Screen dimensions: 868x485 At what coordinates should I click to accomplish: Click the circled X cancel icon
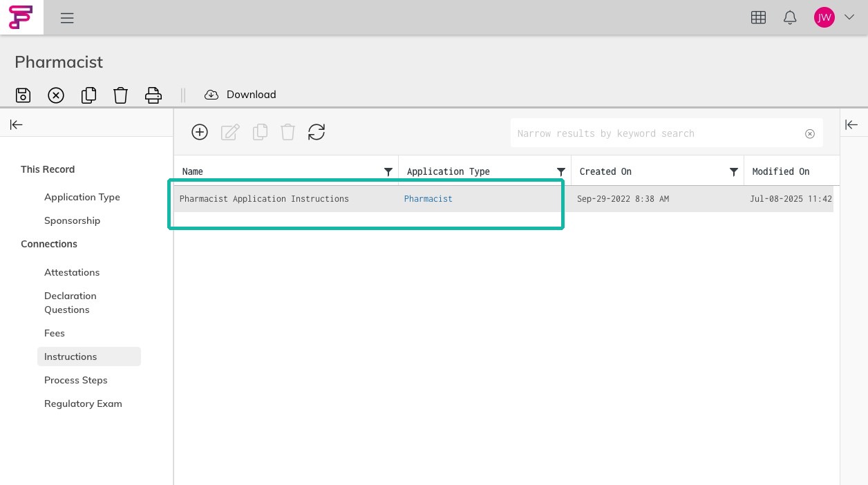click(x=56, y=95)
